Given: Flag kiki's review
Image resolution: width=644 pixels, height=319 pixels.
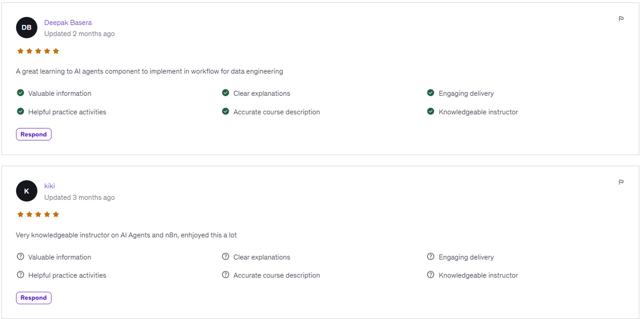Looking at the screenshot, I should point(621,182).
